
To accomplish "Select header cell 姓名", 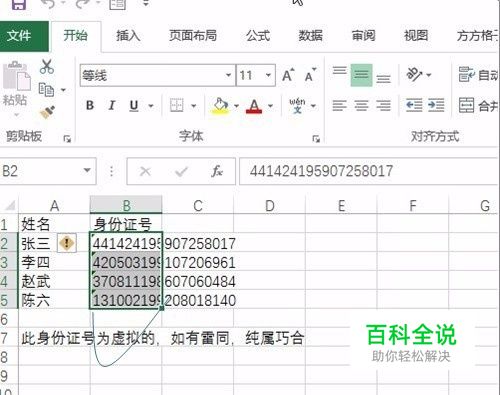I will pos(54,224).
